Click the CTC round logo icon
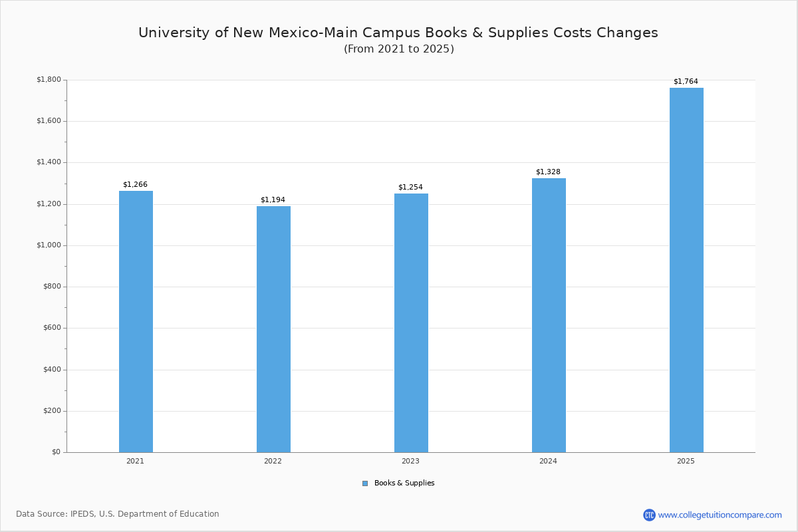 (649, 515)
